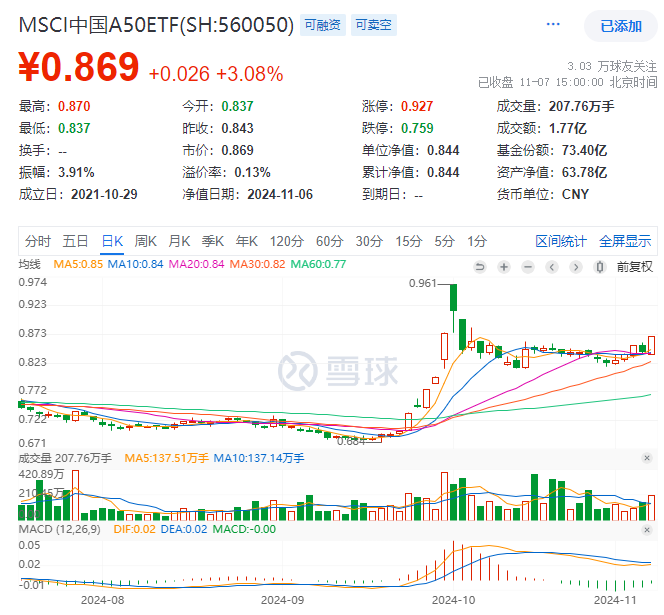664x615 pixels.
Task: Click the 成交量 207.76万手 panel title
Action: pos(65,458)
